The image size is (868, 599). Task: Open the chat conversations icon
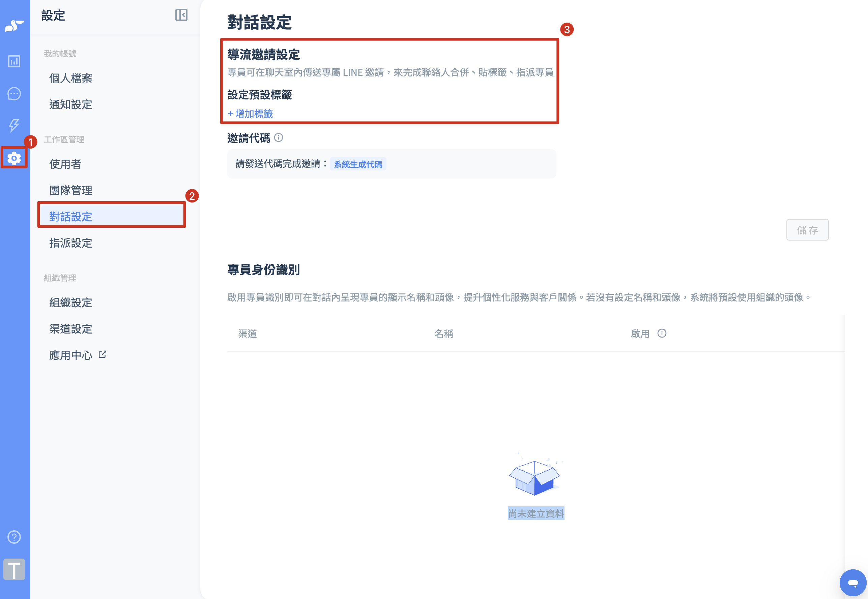[x=14, y=93]
